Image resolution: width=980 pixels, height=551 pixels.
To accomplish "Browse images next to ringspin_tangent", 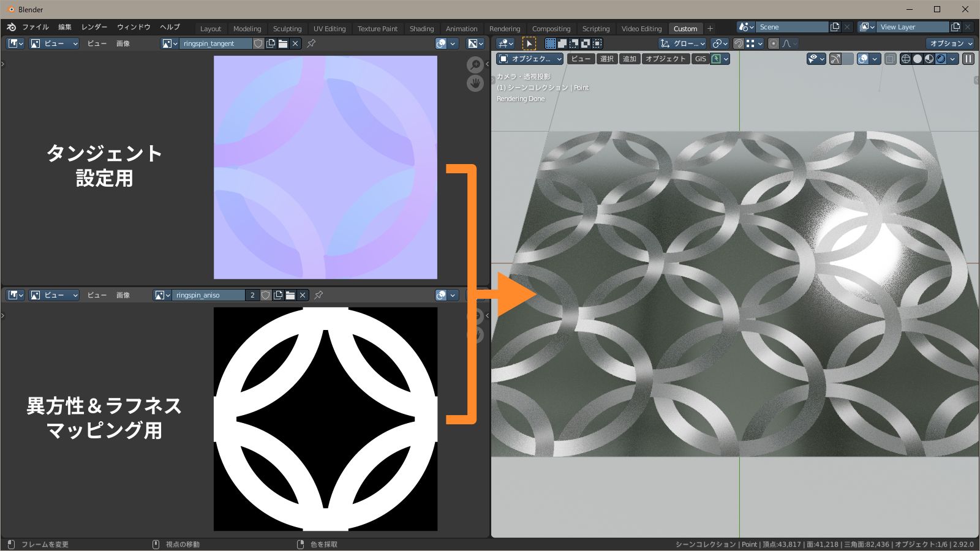I will (x=170, y=43).
